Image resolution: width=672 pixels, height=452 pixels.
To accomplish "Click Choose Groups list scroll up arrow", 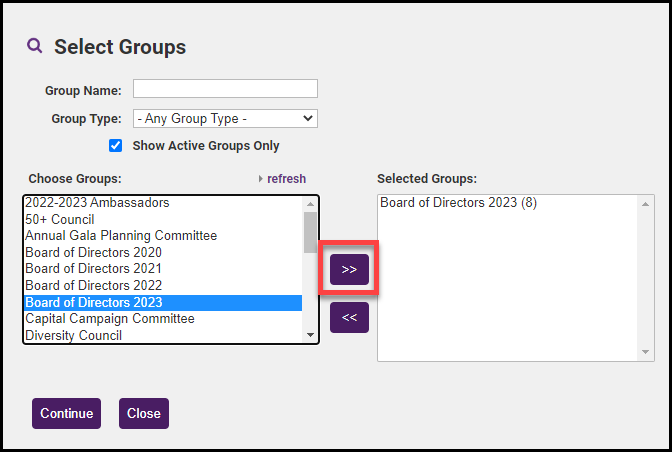I will tap(310, 204).
